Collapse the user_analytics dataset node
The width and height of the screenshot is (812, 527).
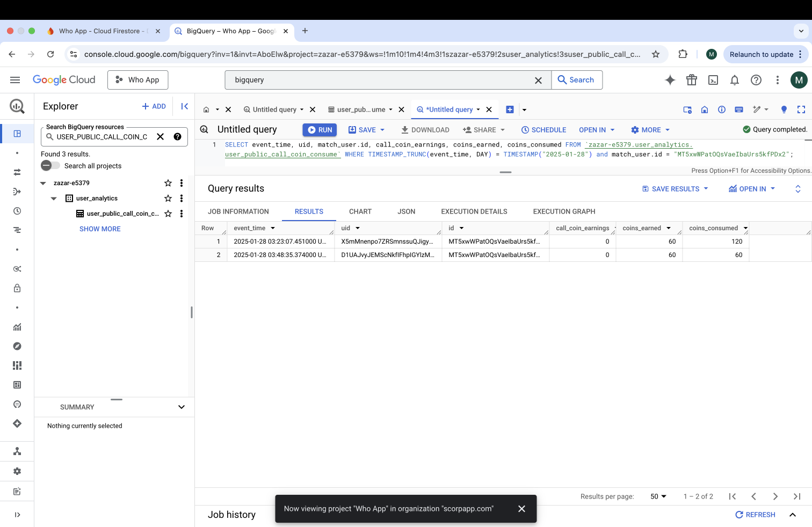point(54,199)
